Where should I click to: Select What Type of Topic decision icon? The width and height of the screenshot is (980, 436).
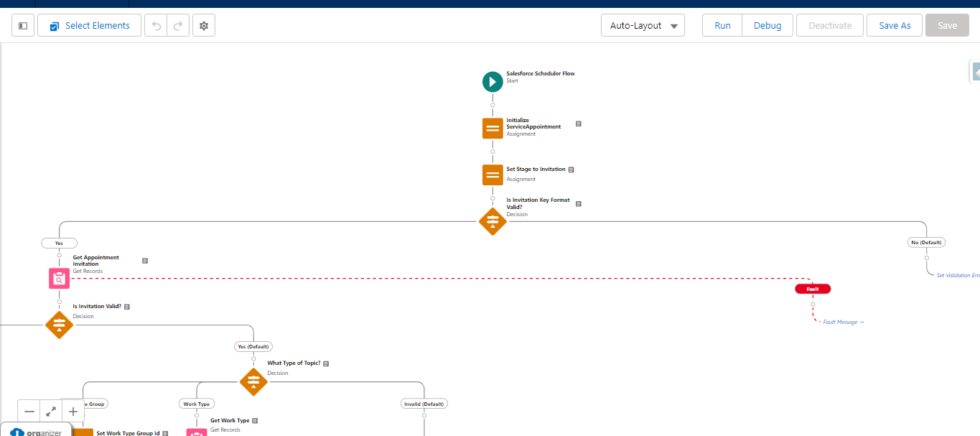(253, 381)
